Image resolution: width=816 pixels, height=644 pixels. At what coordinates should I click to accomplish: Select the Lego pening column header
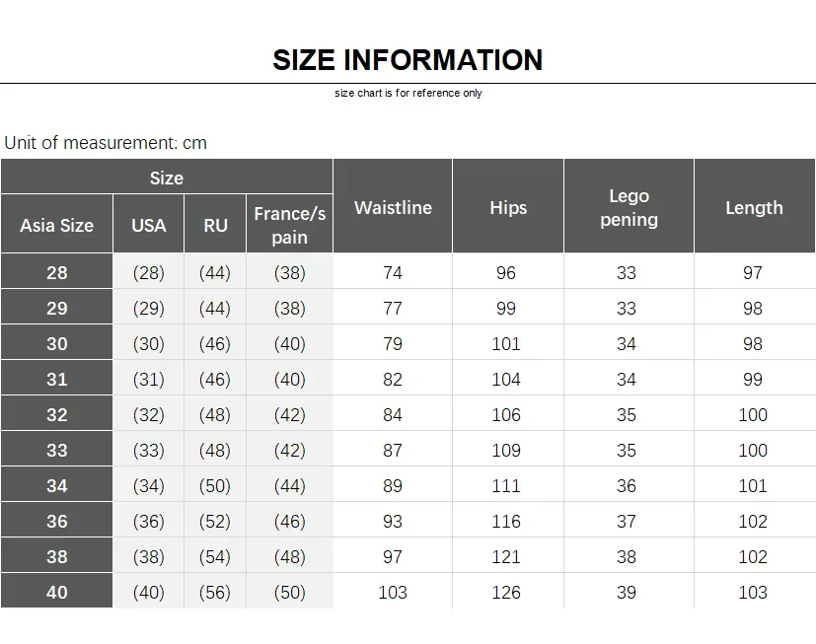coord(629,206)
